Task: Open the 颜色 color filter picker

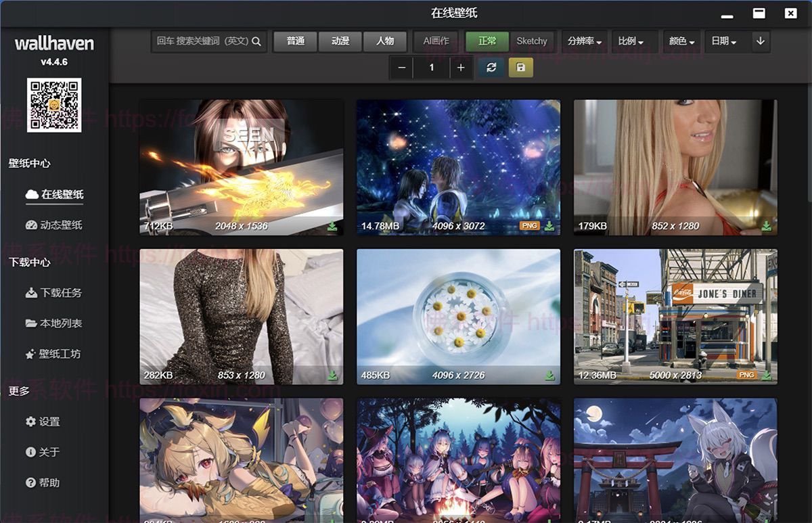Action: [x=681, y=41]
